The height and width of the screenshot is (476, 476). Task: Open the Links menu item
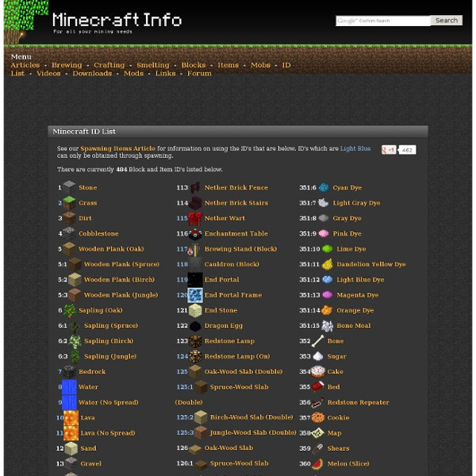click(166, 74)
